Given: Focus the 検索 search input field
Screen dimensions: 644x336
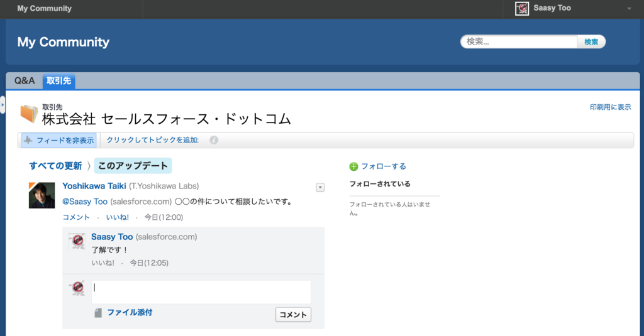Looking at the screenshot, I should 519,41.
